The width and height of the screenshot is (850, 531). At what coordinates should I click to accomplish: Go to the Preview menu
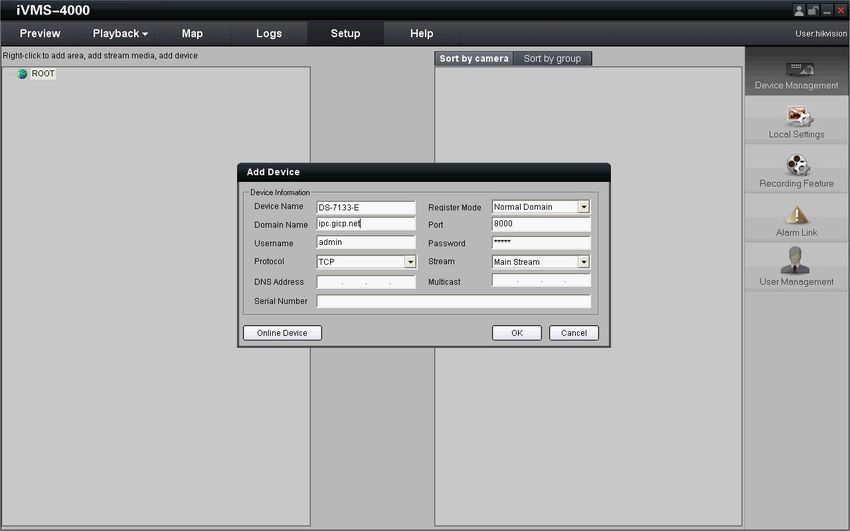click(40, 34)
